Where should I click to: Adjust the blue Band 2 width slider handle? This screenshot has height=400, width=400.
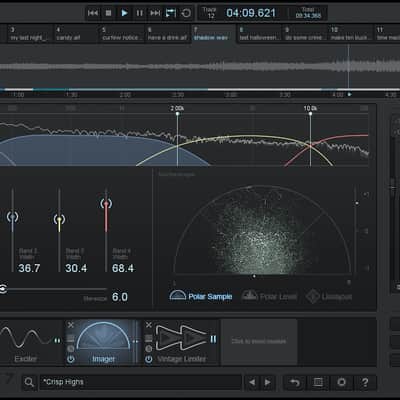coord(13,217)
